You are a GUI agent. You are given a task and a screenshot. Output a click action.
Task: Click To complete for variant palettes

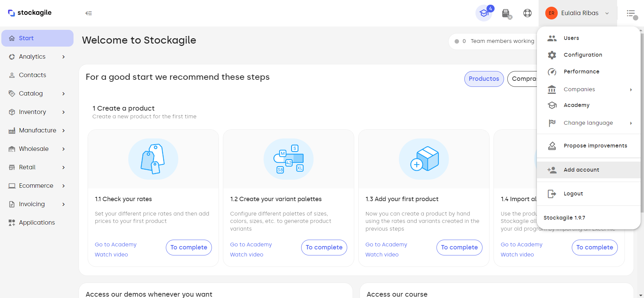click(x=324, y=247)
